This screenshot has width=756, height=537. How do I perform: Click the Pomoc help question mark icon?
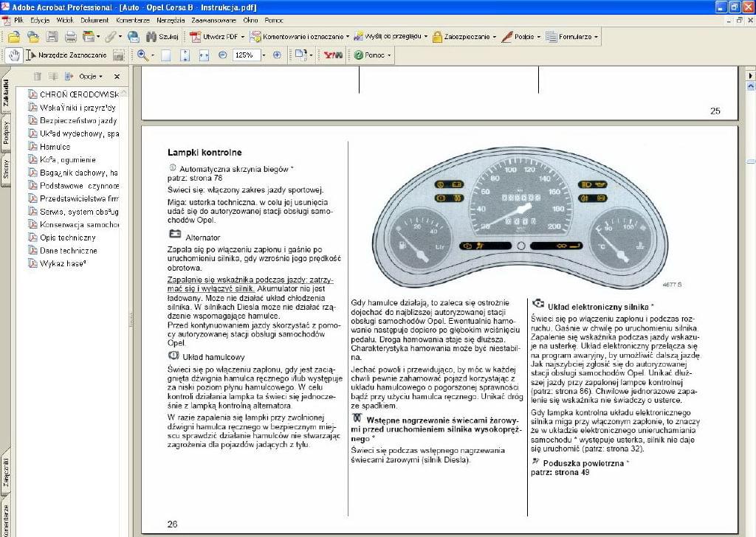[x=358, y=55]
